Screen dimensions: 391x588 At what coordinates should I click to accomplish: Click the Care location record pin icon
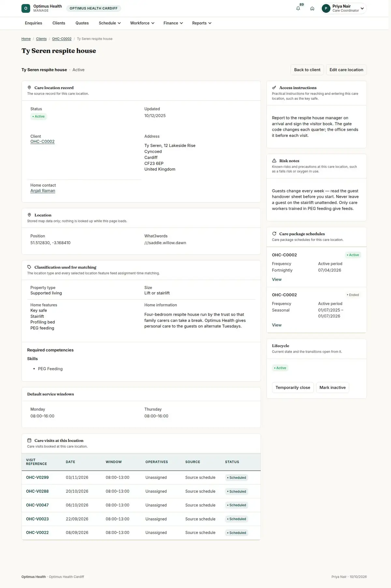tap(29, 88)
